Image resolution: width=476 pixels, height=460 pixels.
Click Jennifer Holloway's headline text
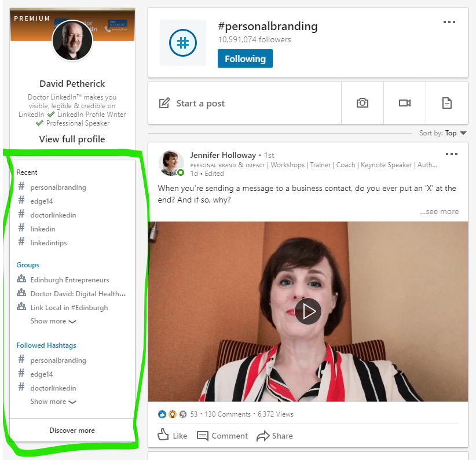[314, 165]
